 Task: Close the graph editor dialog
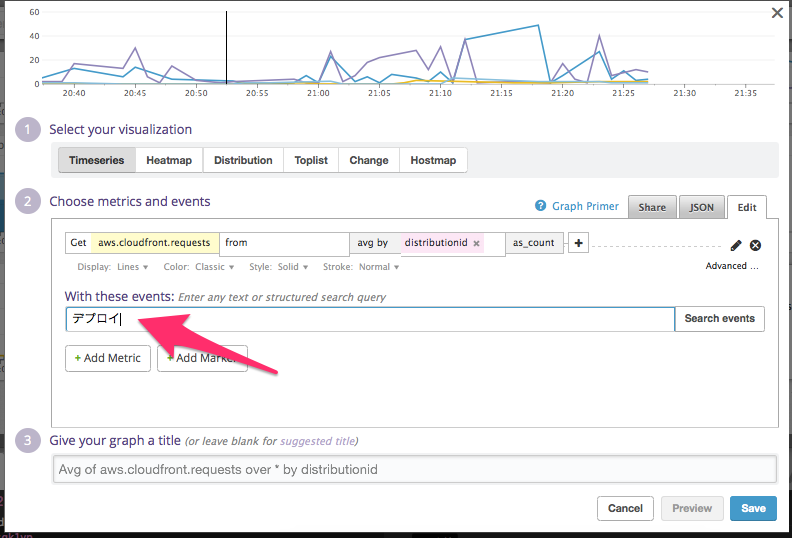pos(777,13)
